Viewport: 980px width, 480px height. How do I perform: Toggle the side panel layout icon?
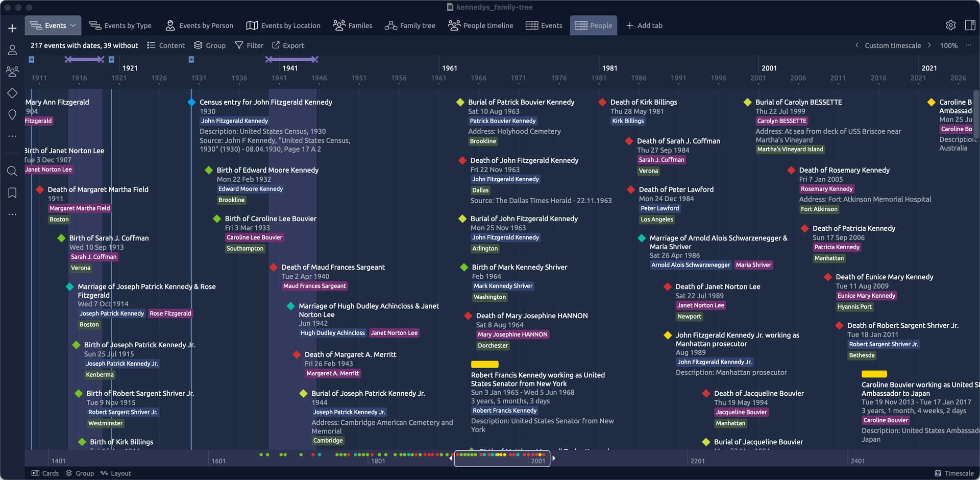coord(970,25)
